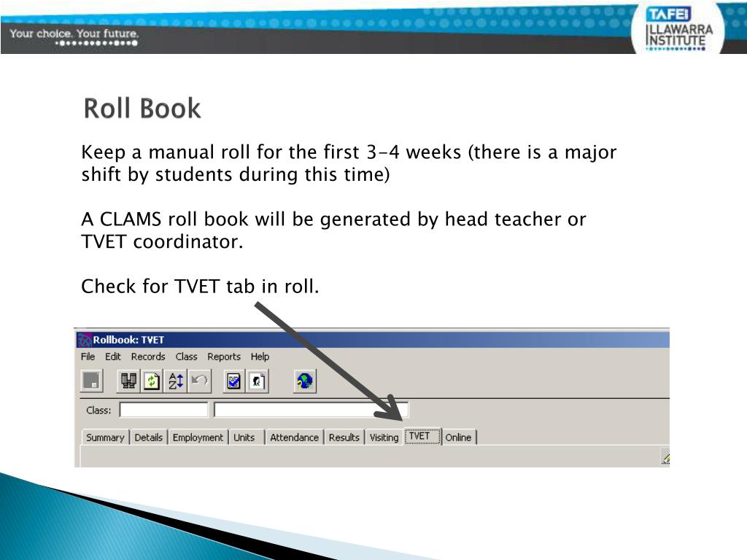The height and width of the screenshot is (560, 747).
Task: Click the TAFE Illawarra Institute logo
Action: pos(678,28)
